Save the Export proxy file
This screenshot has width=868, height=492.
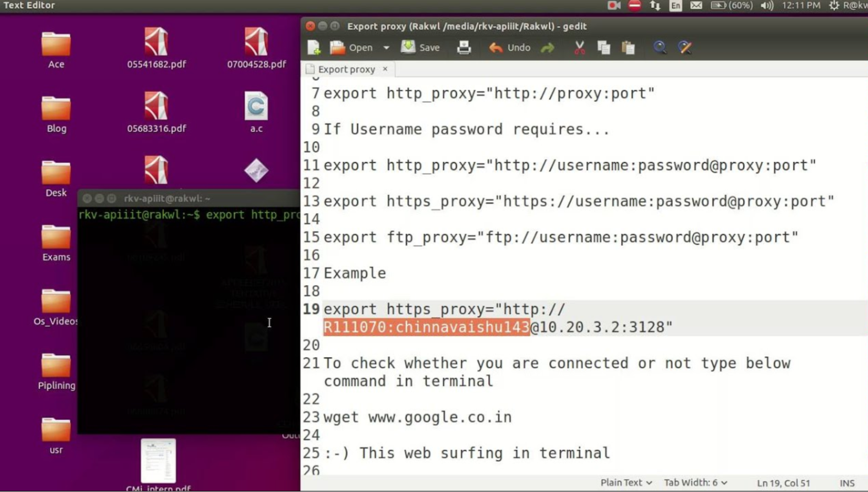tap(420, 47)
